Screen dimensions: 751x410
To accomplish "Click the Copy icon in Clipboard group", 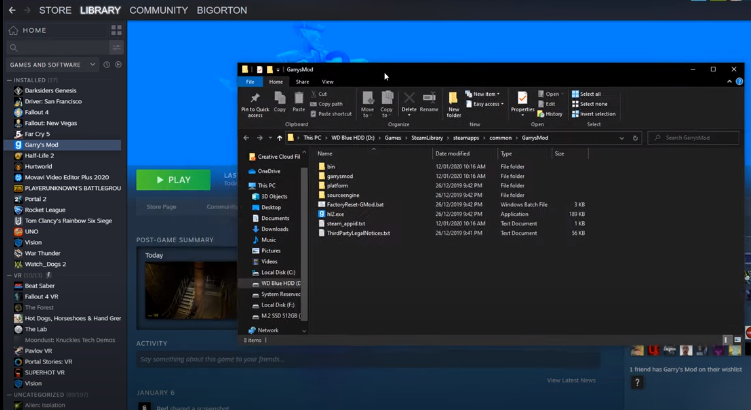I will pos(280,102).
